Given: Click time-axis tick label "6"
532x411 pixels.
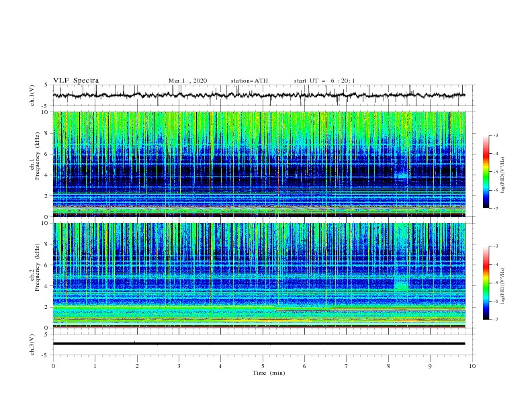Looking at the screenshot, I should 304,366.
